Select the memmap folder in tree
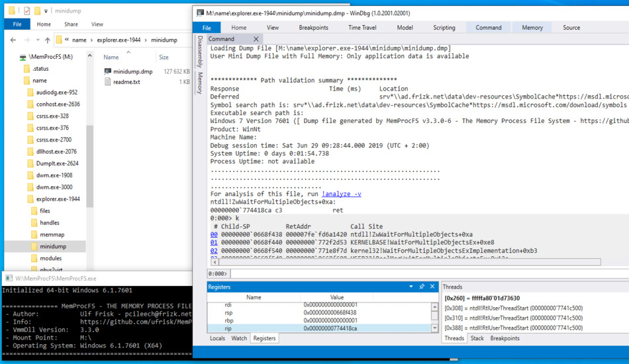629x364 pixels. tap(52, 234)
